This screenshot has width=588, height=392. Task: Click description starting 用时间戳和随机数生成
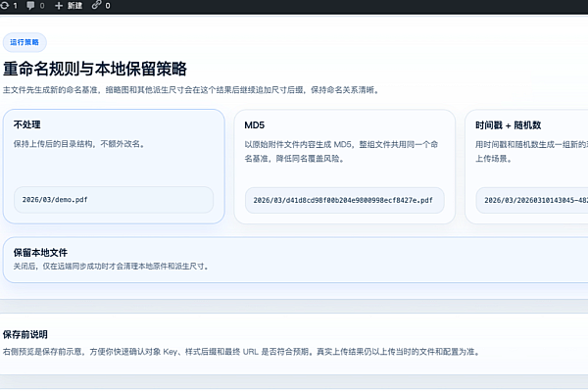tap(531, 152)
